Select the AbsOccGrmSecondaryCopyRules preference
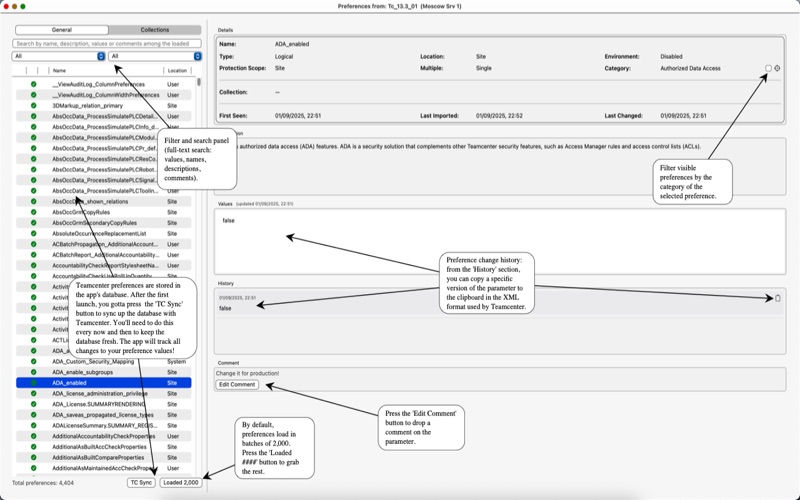The height and width of the screenshot is (500, 800). (104, 223)
